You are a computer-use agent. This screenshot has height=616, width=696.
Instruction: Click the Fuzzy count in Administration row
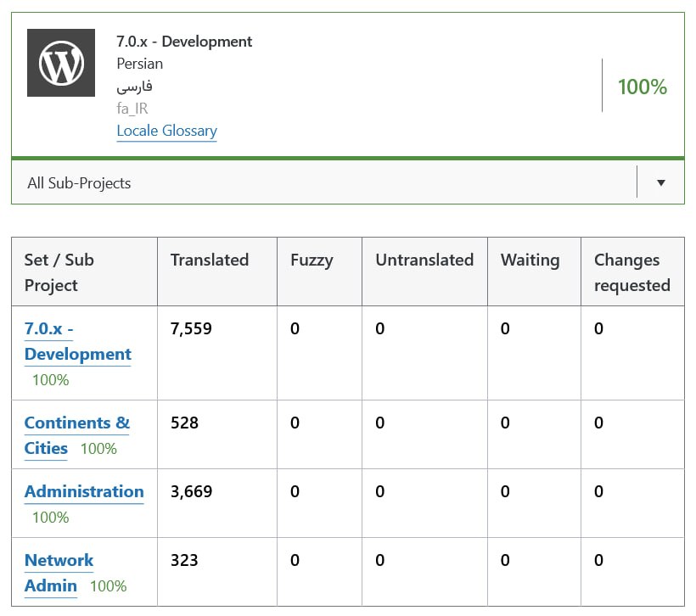pos(295,491)
